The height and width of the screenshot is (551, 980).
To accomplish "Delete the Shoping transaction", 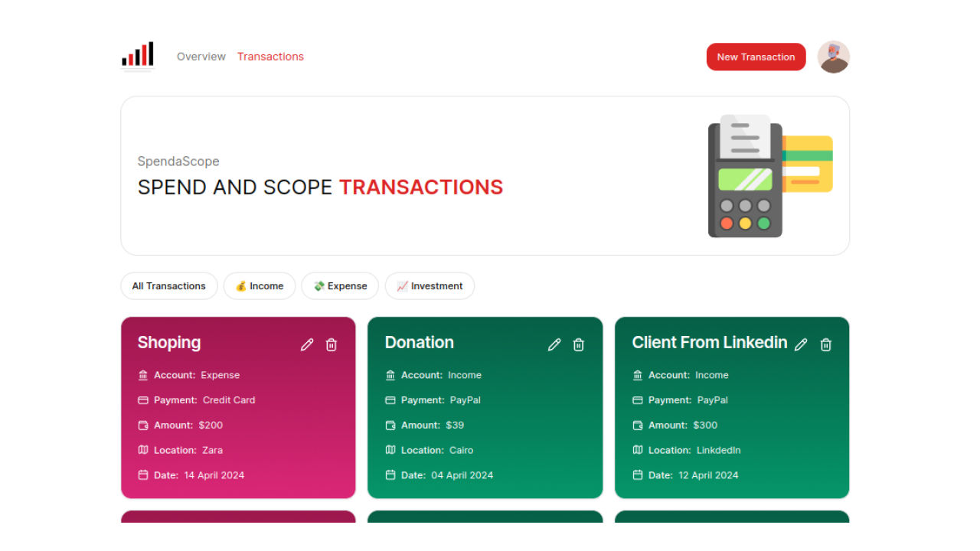I will tap(332, 344).
